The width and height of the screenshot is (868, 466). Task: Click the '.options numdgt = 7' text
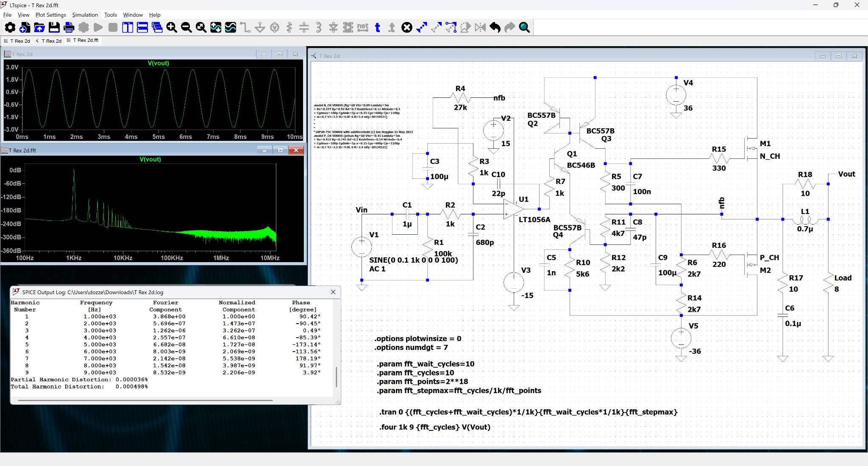tap(411, 347)
